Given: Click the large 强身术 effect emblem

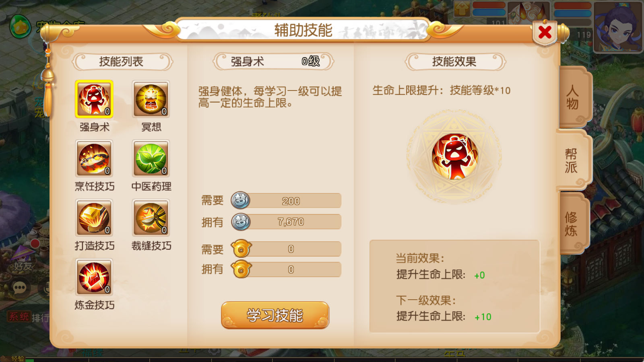Looking at the screenshot, I should [x=454, y=156].
